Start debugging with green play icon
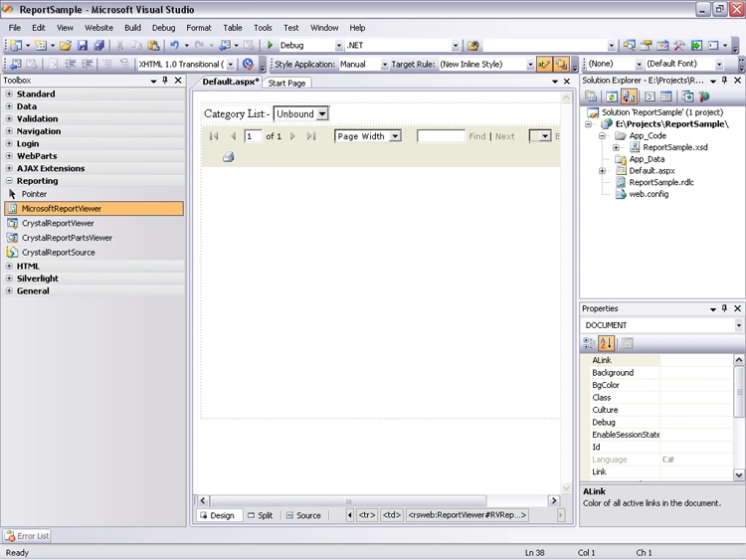This screenshot has width=746, height=560. [x=270, y=45]
